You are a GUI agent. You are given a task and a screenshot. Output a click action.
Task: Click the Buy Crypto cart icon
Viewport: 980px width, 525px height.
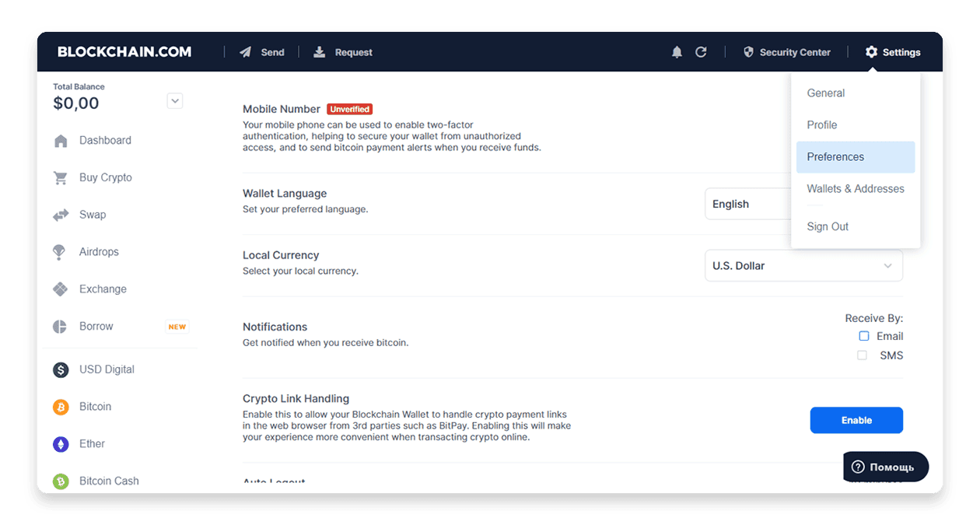click(61, 178)
